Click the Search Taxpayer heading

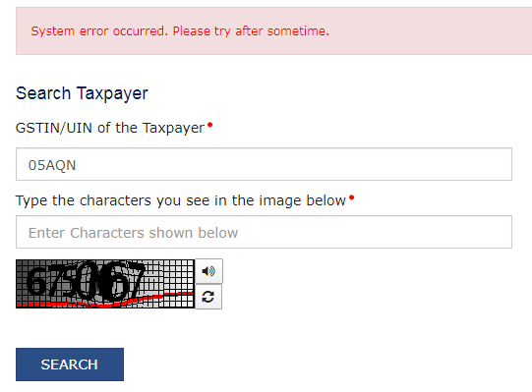click(x=82, y=93)
